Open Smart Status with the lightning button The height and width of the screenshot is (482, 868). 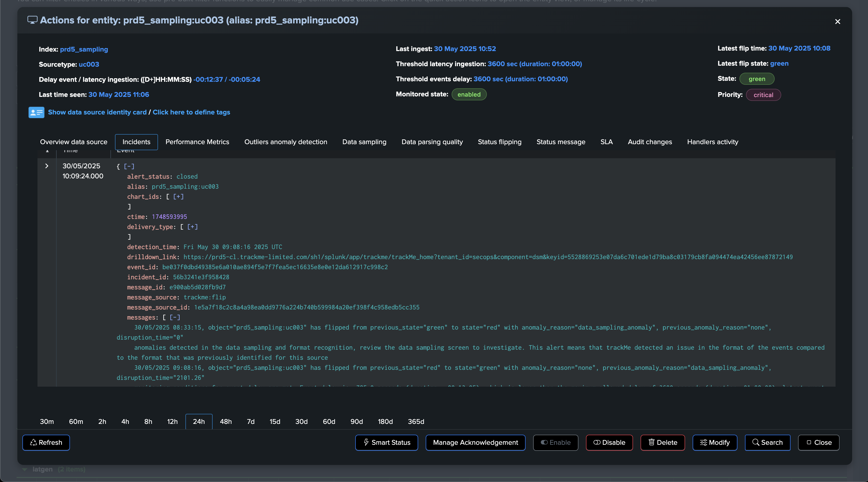coord(386,442)
